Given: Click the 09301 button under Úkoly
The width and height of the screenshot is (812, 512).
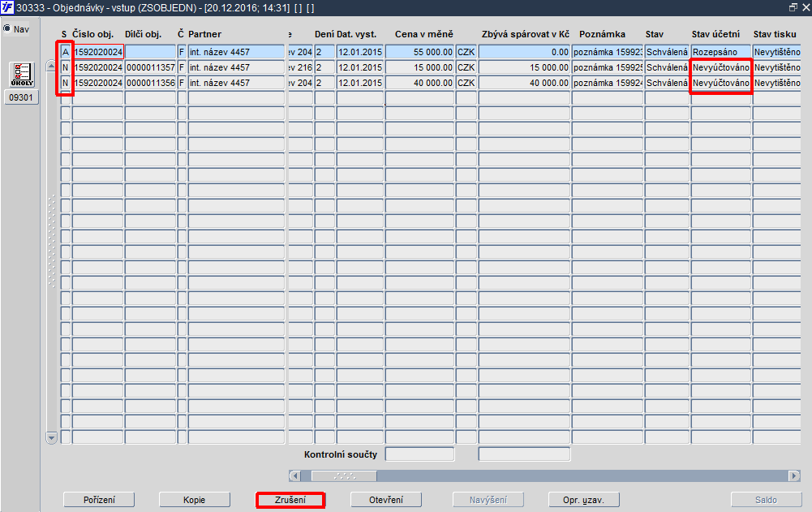Looking at the screenshot, I should 21,97.
